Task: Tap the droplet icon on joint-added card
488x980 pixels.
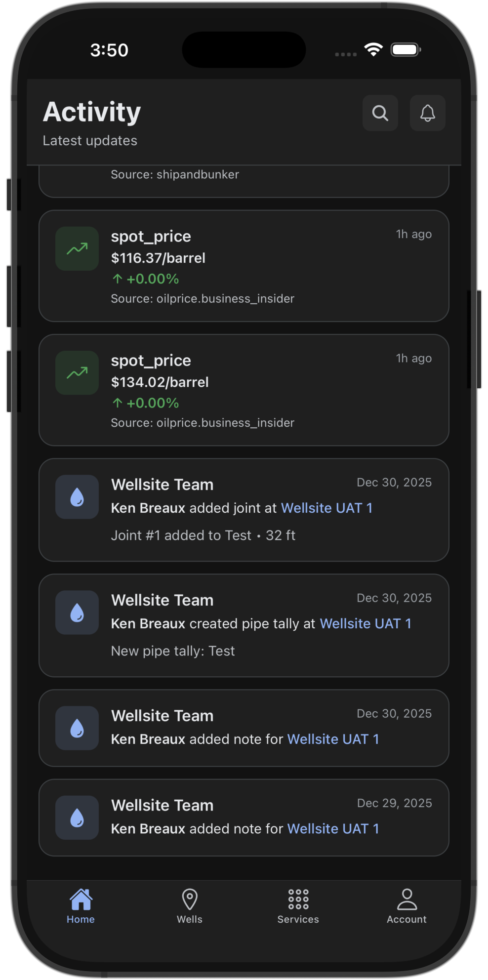Action: [77, 497]
